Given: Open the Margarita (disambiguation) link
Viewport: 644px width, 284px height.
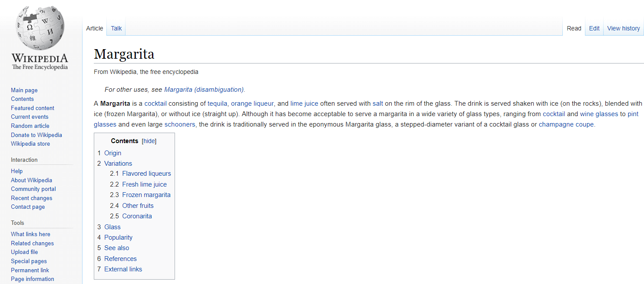Looking at the screenshot, I should [204, 90].
